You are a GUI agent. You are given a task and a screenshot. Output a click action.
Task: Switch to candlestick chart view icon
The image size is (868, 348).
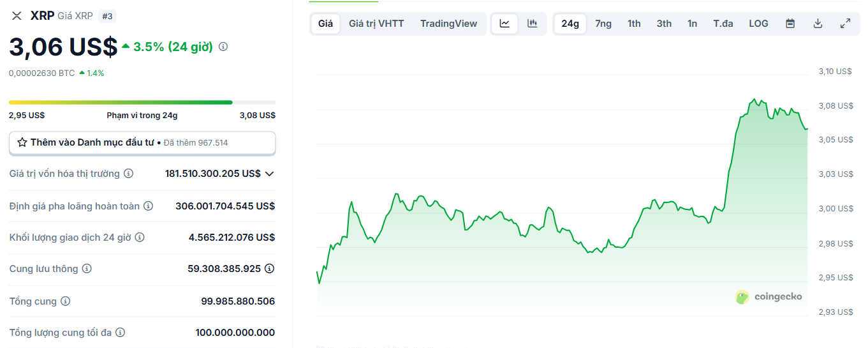(532, 24)
